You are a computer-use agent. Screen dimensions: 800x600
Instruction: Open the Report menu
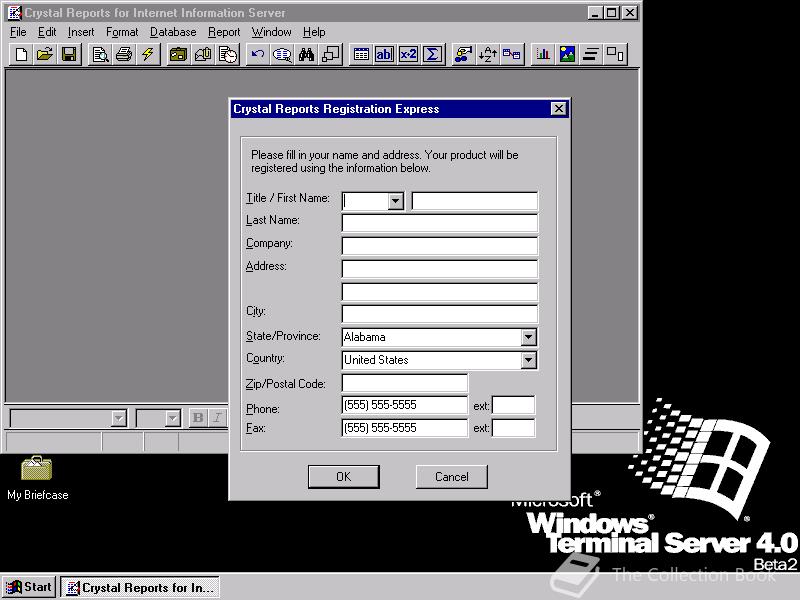(224, 32)
